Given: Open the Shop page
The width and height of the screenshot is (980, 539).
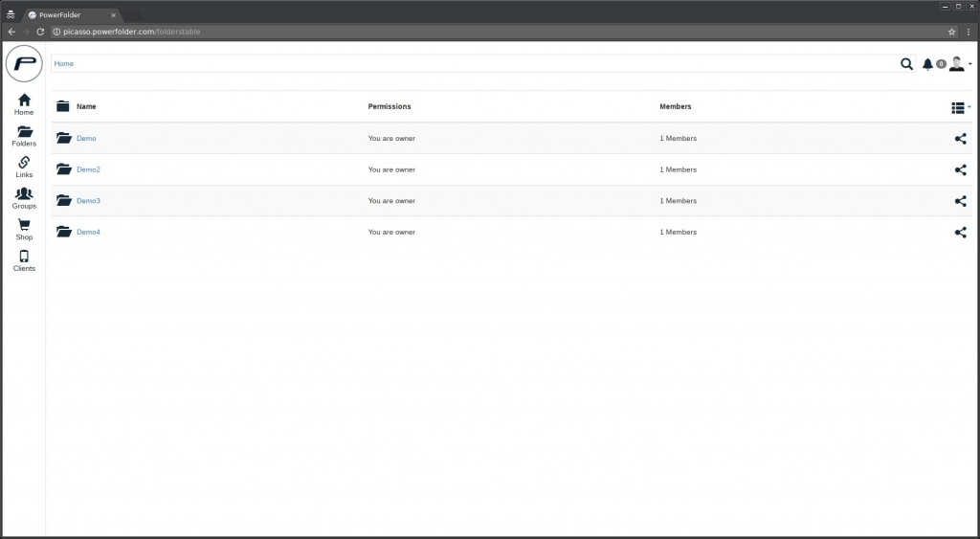Looking at the screenshot, I should point(24,229).
